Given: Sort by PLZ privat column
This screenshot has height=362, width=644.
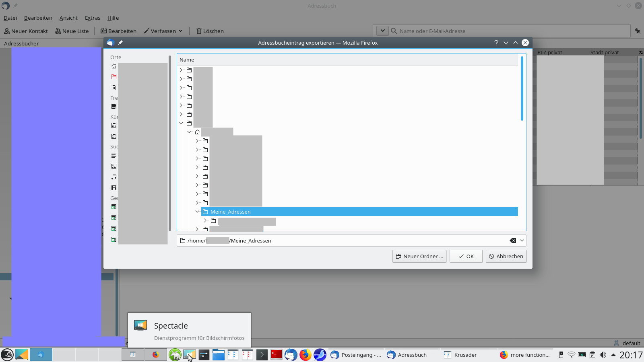Looking at the screenshot, I should coord(550,52).
